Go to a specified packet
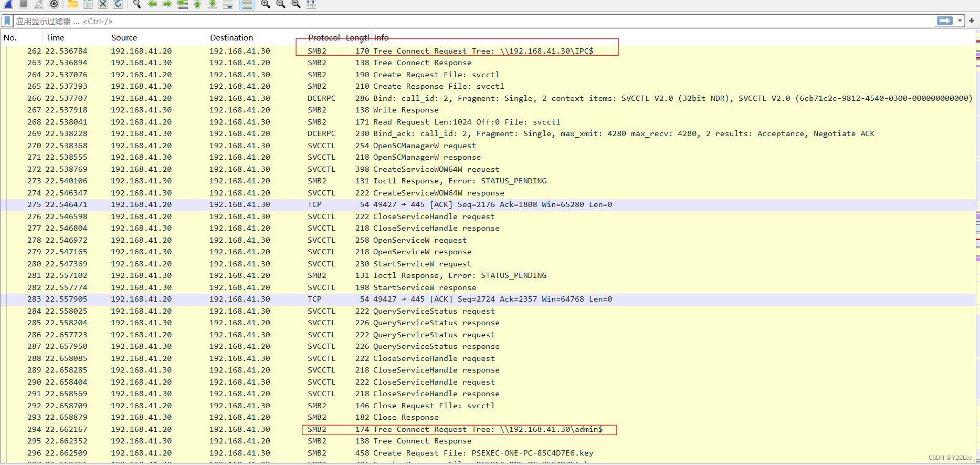This screenshot has height=465, width=980. click(183, 4)
